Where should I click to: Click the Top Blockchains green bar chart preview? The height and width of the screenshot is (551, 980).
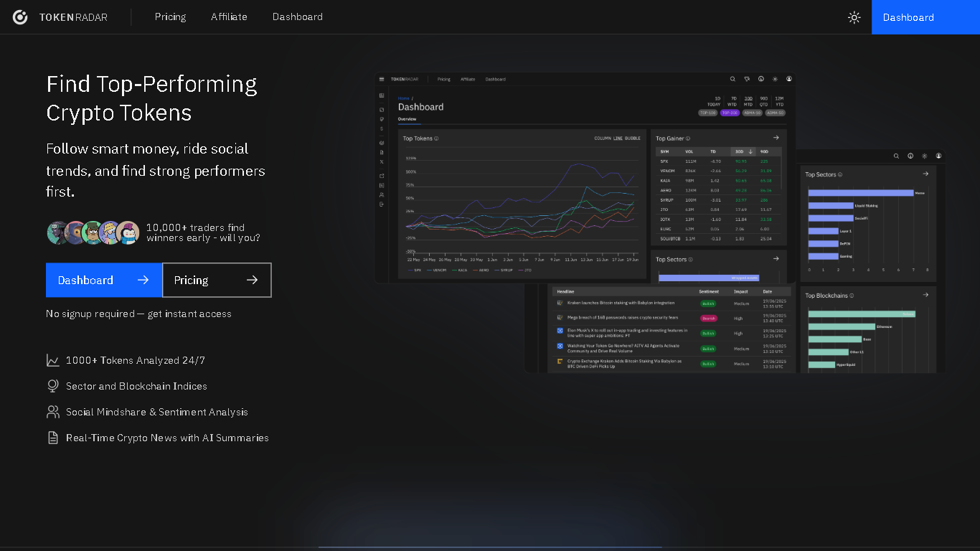(869, 330)
